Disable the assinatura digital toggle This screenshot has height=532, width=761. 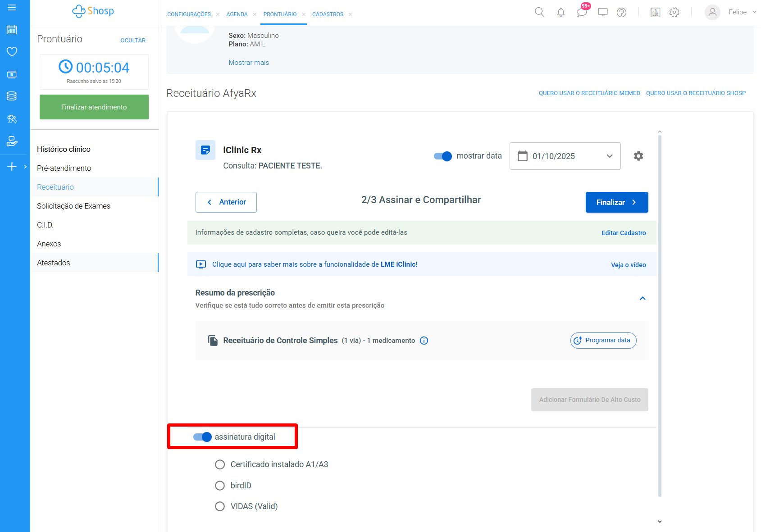pyautogui.click(x=202, y=437)
